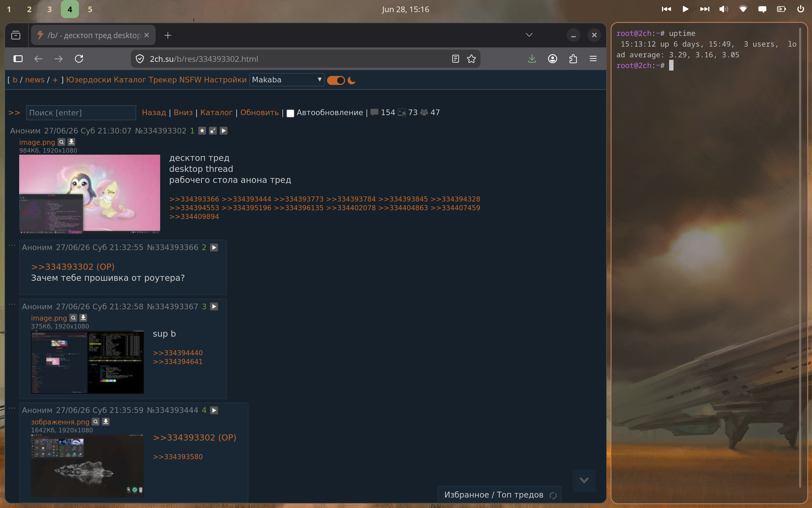Image resolution: width=812 pixels, height=508 pixels.
Task: Show browser downloads panel
Action: [532, 59]
